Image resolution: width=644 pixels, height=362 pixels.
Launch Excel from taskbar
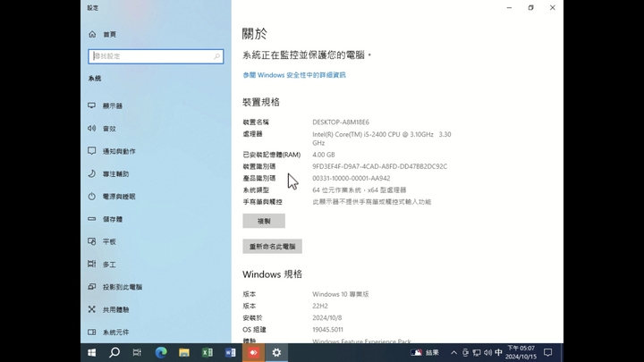pos(207,352)
